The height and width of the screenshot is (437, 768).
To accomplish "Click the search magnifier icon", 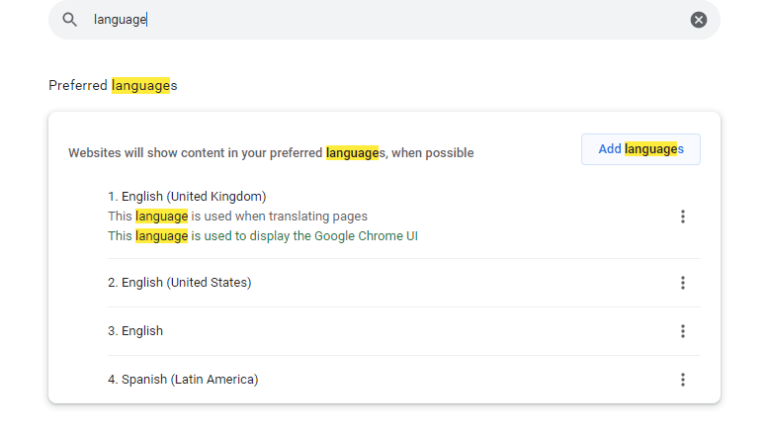I will (69, 20).
